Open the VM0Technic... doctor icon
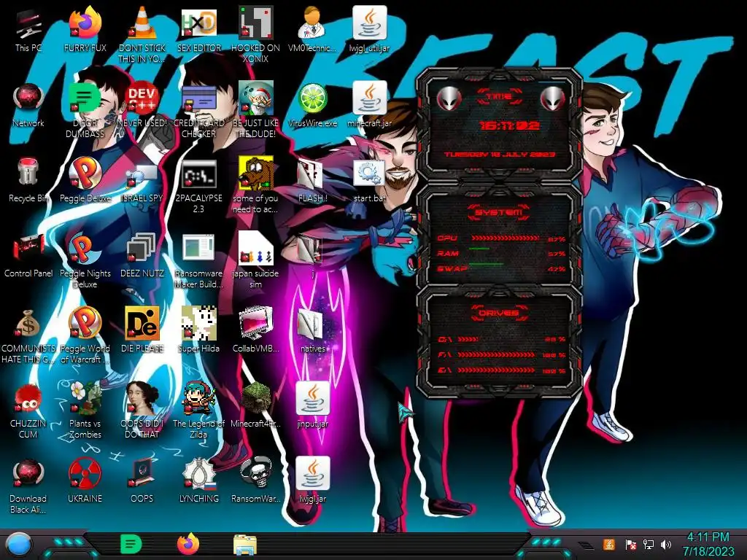The height and width of the screenshot is (560, 747). point(312,31)
